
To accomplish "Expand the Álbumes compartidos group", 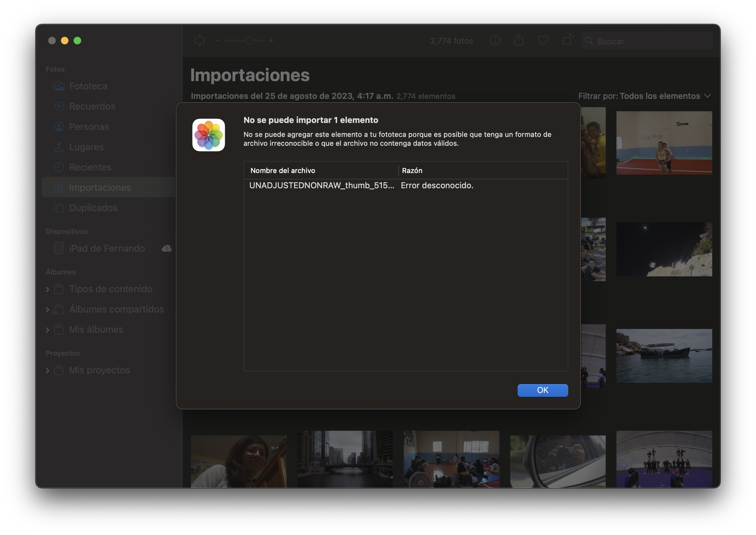I will [48, 310].
